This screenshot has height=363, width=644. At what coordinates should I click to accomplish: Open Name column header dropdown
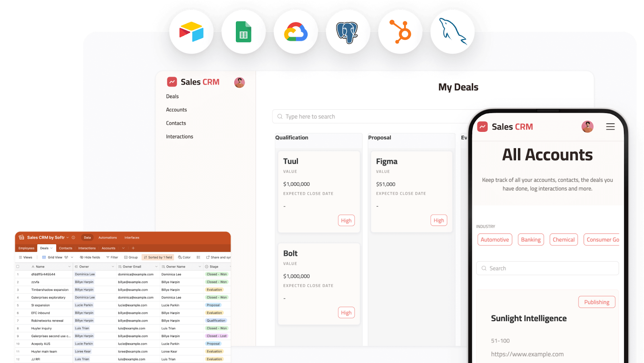click(x=69, y=267)
